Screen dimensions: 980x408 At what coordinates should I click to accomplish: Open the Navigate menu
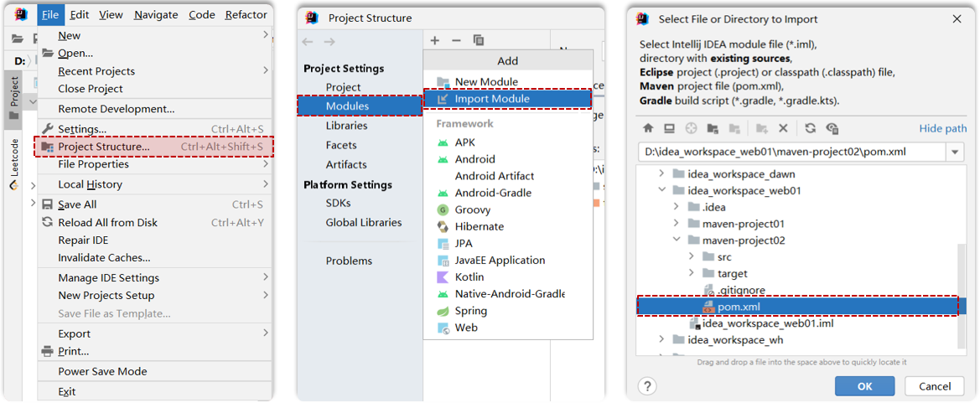(x=156, y=14)
